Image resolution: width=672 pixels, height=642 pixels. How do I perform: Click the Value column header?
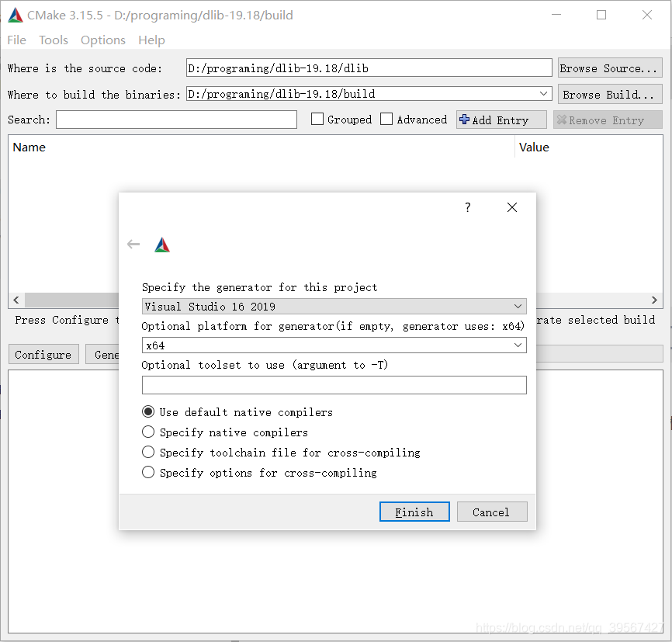[534, 147]
